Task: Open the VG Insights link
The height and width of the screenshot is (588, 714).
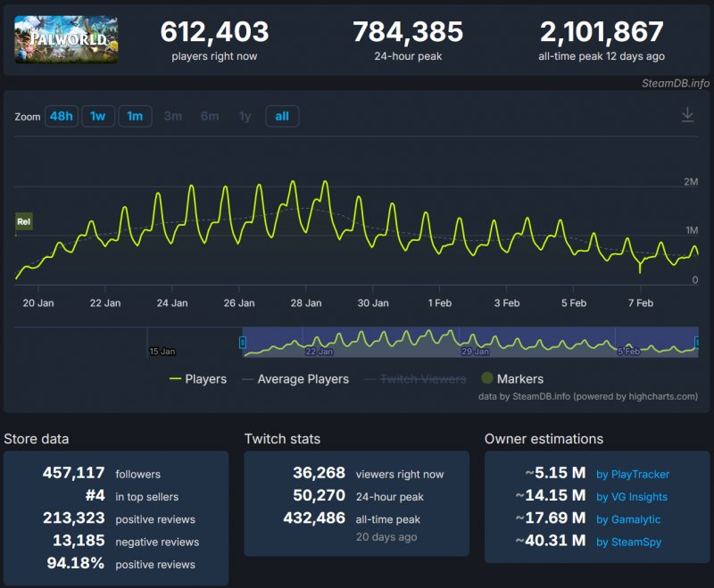Action: [631, 496]
